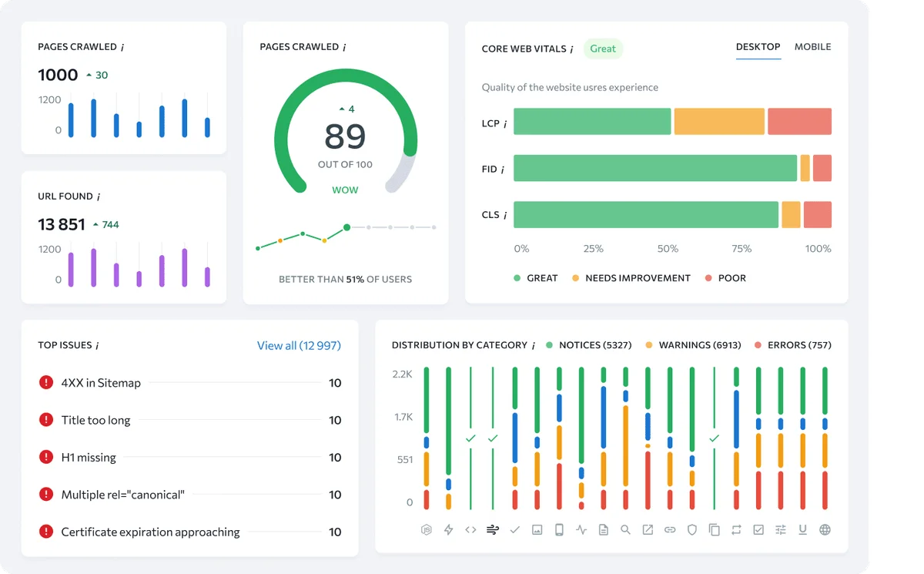The width and height of the screenshot is (924, 574).
Task: Select the lightning bolt performance category icon
Action: [448, 530]
